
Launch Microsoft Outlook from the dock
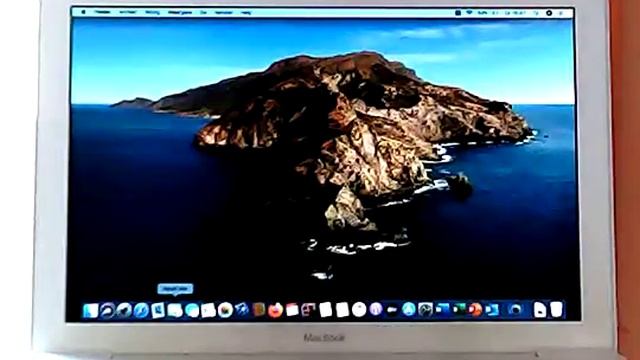tap(492, 309)
